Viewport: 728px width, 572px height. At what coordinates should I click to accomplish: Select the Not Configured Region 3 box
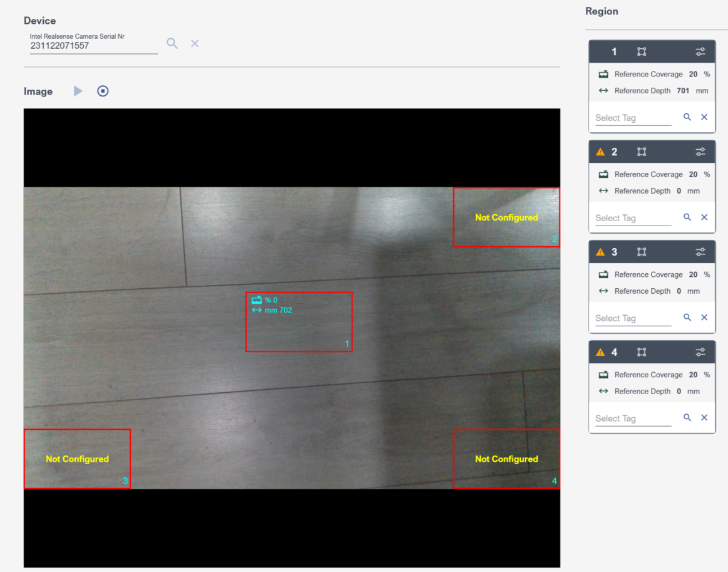click(x=77, y=459)
